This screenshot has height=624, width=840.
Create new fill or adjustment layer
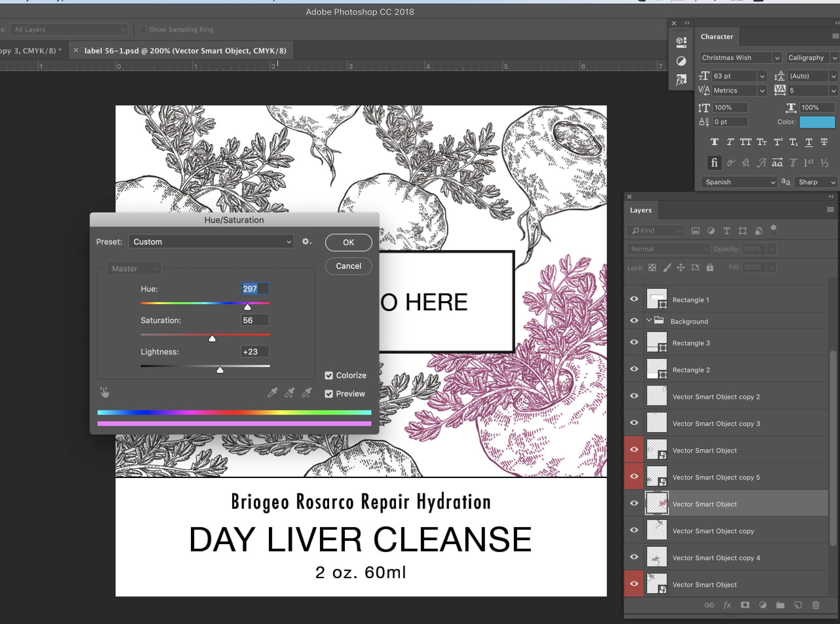(x=763, y=605)
